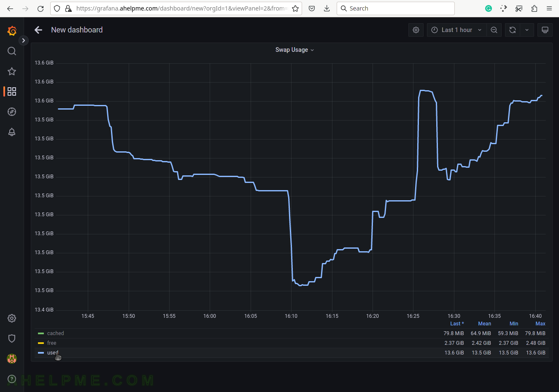Open the Explore compass icon
The height and width of the screenshot is (392, 559).
tap(12, 112)
